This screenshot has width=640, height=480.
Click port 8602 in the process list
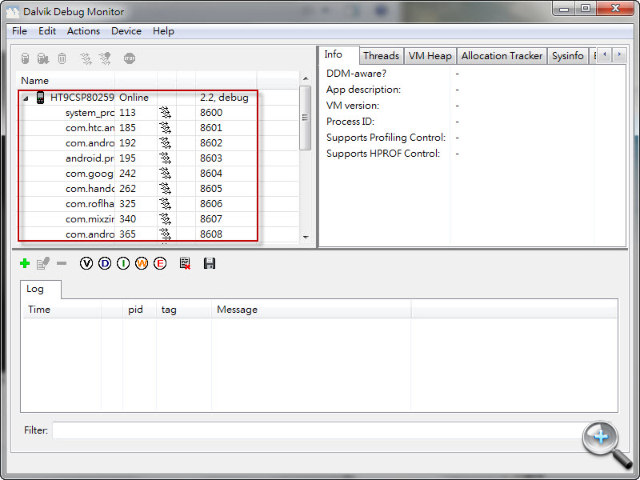tap(211, 143)
